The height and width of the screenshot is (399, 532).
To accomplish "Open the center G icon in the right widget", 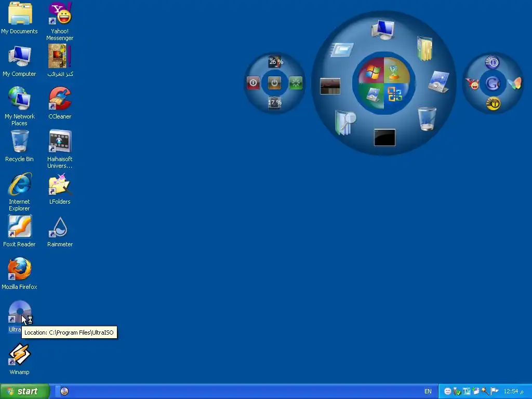I will [493, 83].
